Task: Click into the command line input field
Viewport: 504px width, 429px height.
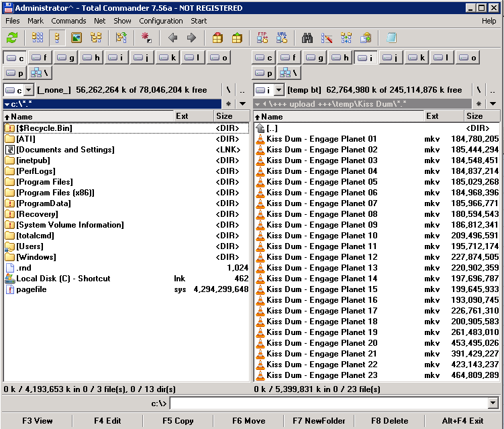Action: click(329, 403)
